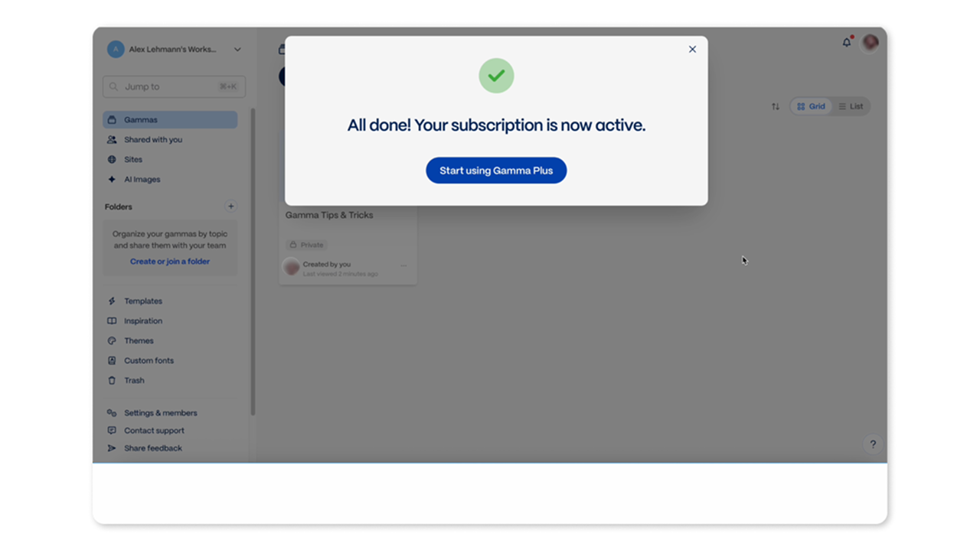Open Gamma Tips & Tricks card options menu
Screen dimensions: 980x550
point(403,266)
